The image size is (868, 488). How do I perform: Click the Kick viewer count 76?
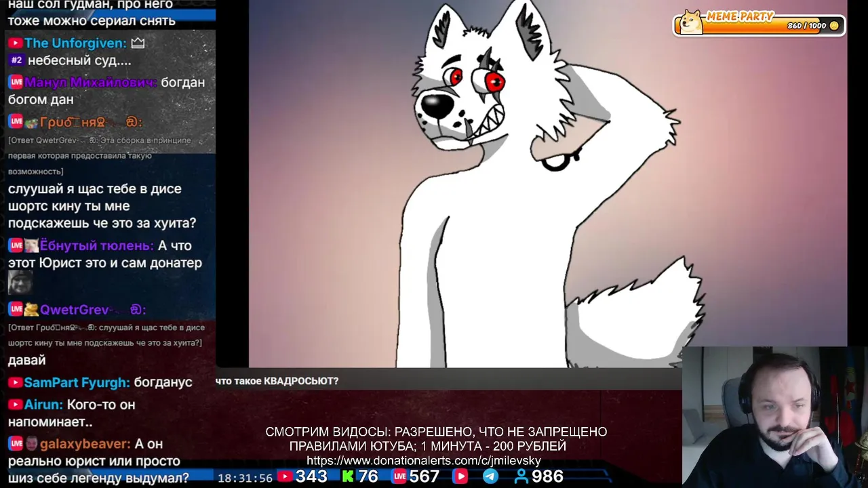[x=368, y=477]
